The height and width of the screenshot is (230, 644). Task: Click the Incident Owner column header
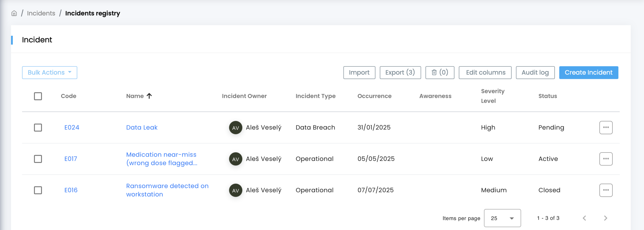coord(244,96)
